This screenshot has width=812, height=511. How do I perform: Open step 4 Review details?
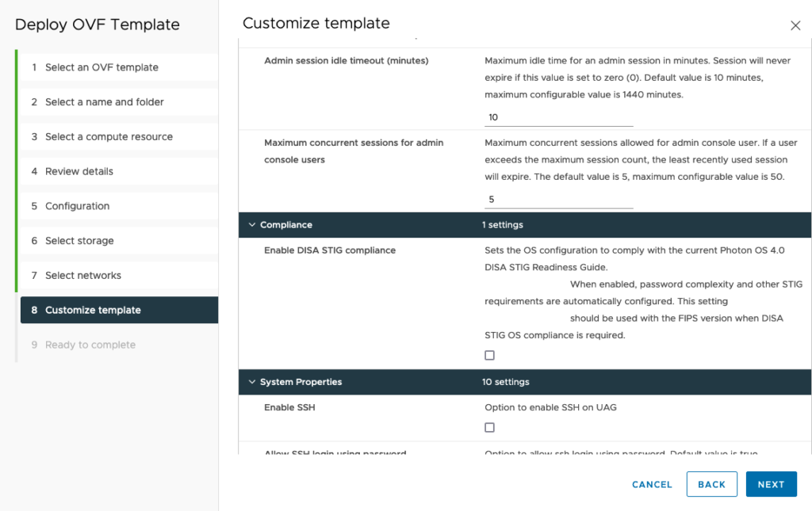click(x=79, y=171)
